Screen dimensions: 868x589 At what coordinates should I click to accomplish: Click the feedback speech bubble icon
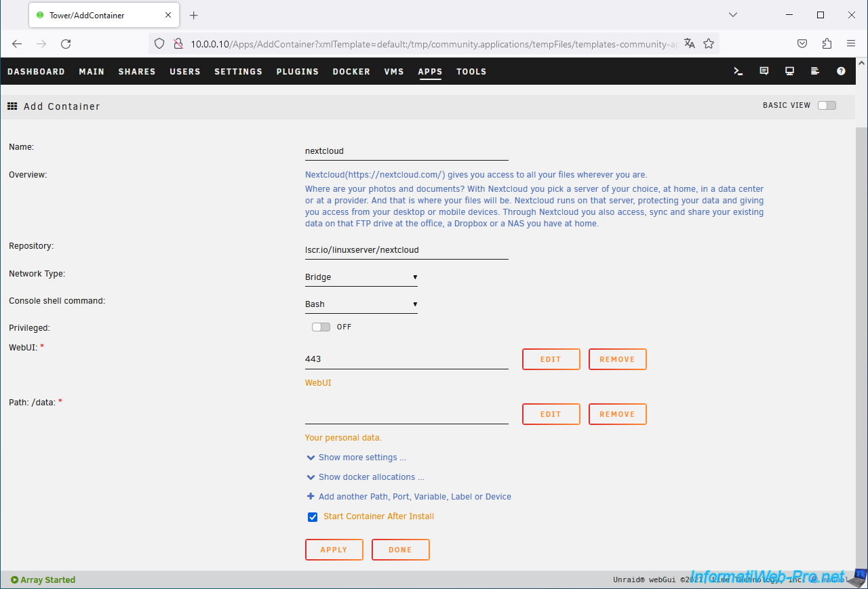pyautogui.click(x=764, y=71)
